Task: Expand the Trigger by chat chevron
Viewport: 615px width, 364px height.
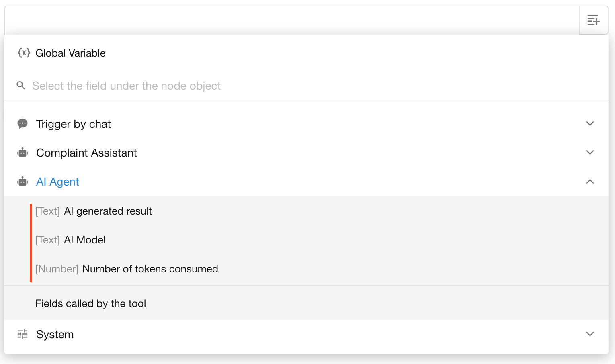Action: pyautogui.click(x=590, y=124)
